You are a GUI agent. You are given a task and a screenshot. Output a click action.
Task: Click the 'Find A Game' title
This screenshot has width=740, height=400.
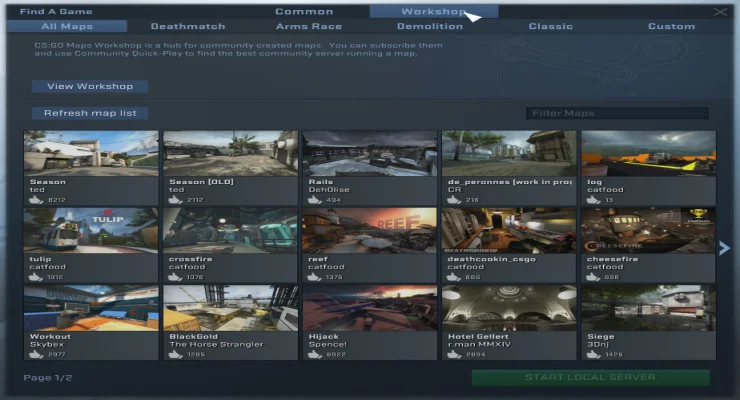click(x=56, y=12)
